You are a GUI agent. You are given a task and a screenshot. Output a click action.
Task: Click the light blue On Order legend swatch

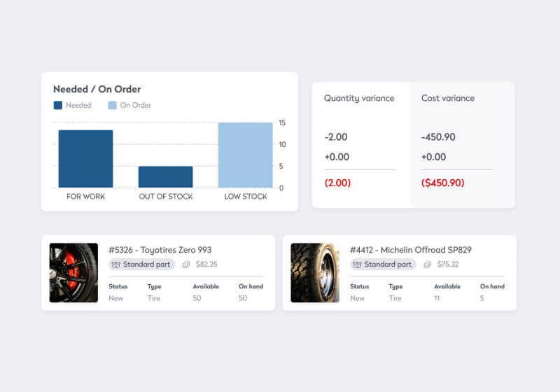tap(112, 105)
